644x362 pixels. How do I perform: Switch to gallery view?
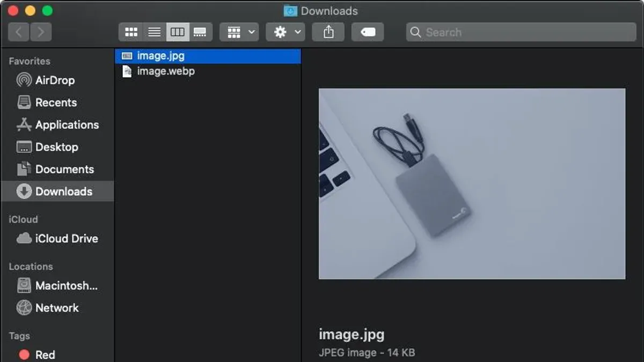(x=200, y=32)
